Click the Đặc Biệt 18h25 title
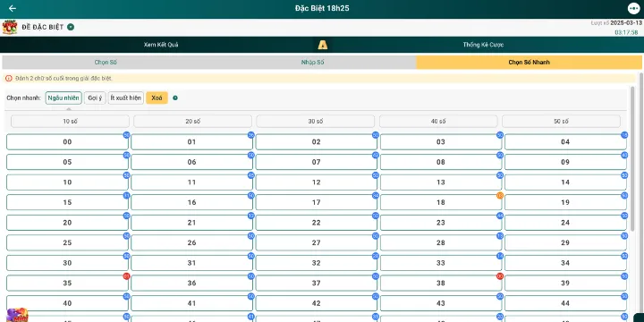This screenshot has width=644, height=322. 322,8
